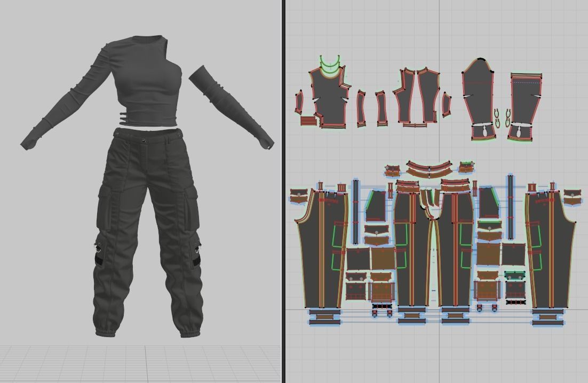Image resolution: width=588 pixels, height=383 pixels.
Task: Select the detached sleeve floating beside the 3D top
Action: pos(231,107)
